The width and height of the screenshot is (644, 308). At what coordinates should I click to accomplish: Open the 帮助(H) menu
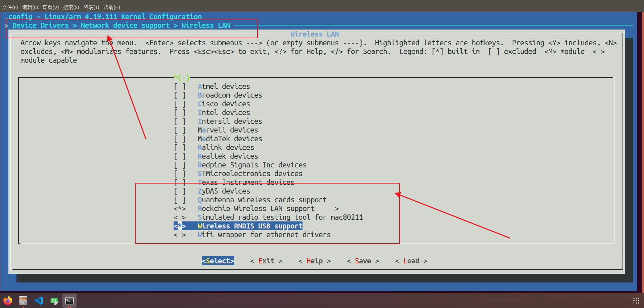point(111,7)
